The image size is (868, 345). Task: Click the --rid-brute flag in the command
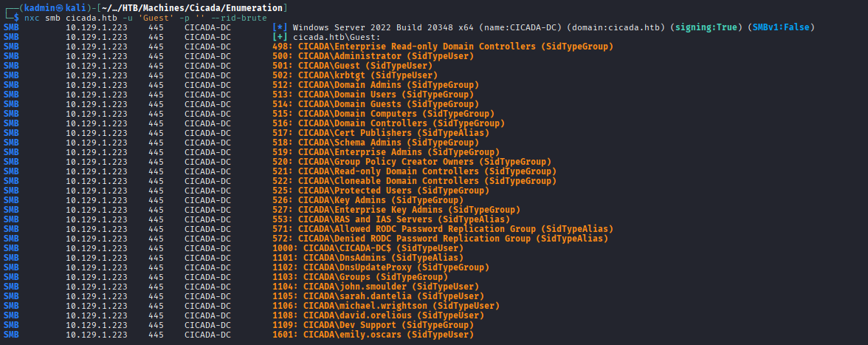238,18
